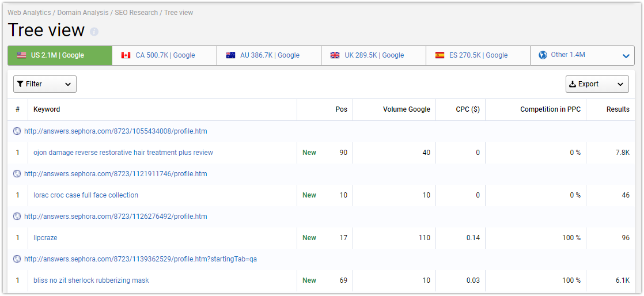
Task: Switch to ES 270.5K Google tab
Action: coord(478,55)
